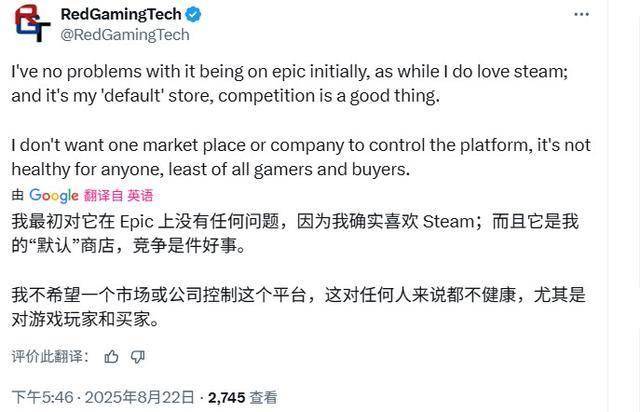640x412 pixels.
Task: Click the Chinese paragraph beginning 我最初对它在 Epic
Action: [295, 234]
